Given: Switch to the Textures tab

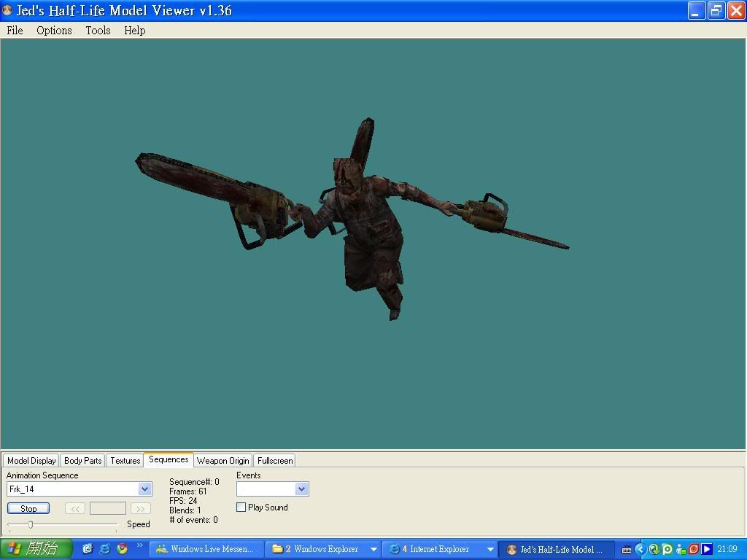Looking at the screenshot, I should click(125, 461).
